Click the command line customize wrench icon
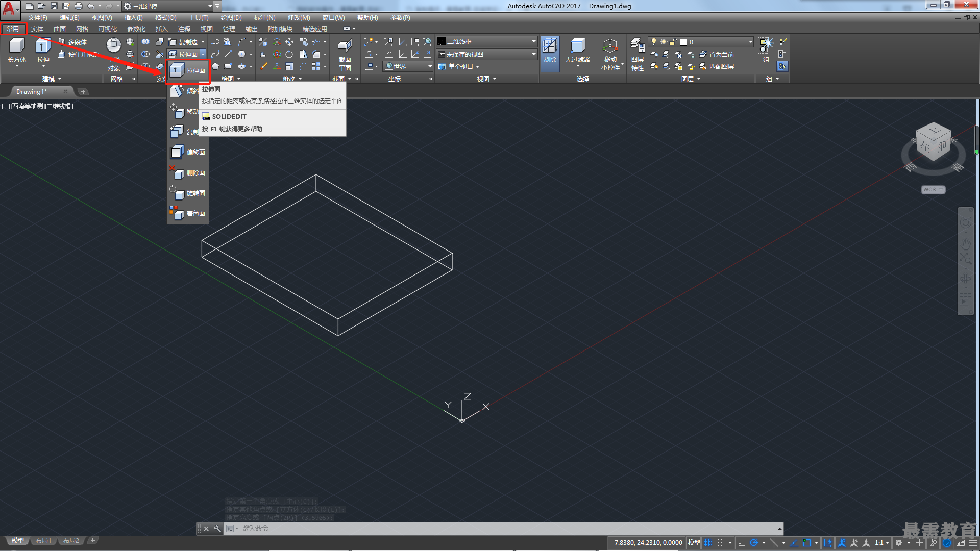This screenshot has width=980, height=551. tap(217, 529)
